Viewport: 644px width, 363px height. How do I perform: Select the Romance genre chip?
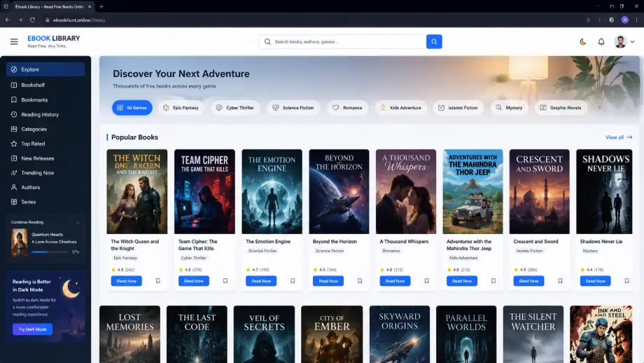(347, 108)
